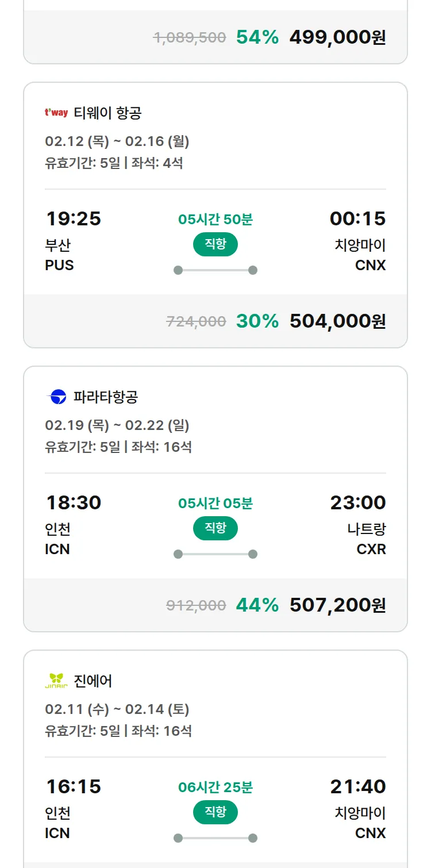This screenshot has width=431, height=868.
Task: Select the 499,000원 discounted fare
Action: (x=337, y=37)
